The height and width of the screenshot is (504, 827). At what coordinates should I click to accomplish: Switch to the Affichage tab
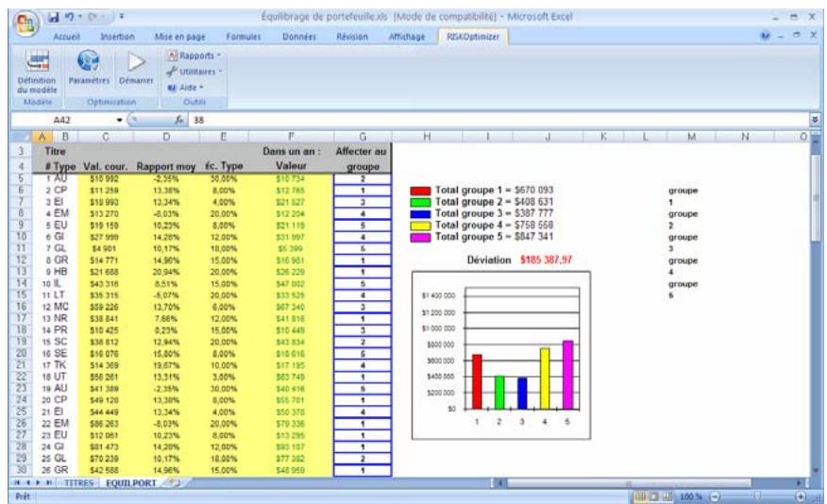point(407,37)
